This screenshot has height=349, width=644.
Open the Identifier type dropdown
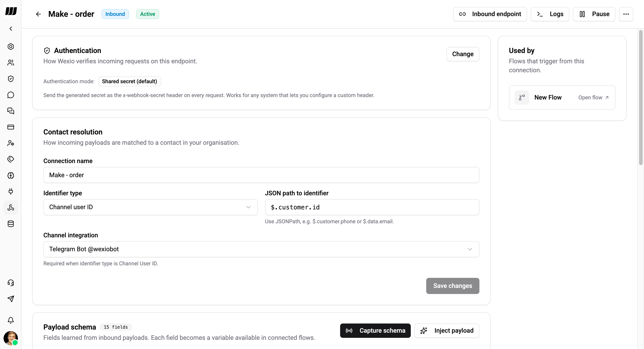(x=150, y=207)
